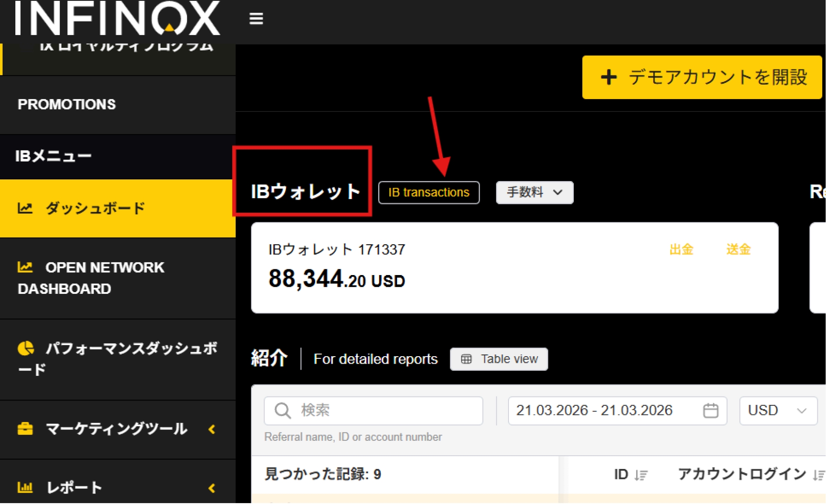The image size is (827, 504).
Task: Click the search magnifier icon
Action: tap(282, 411)
